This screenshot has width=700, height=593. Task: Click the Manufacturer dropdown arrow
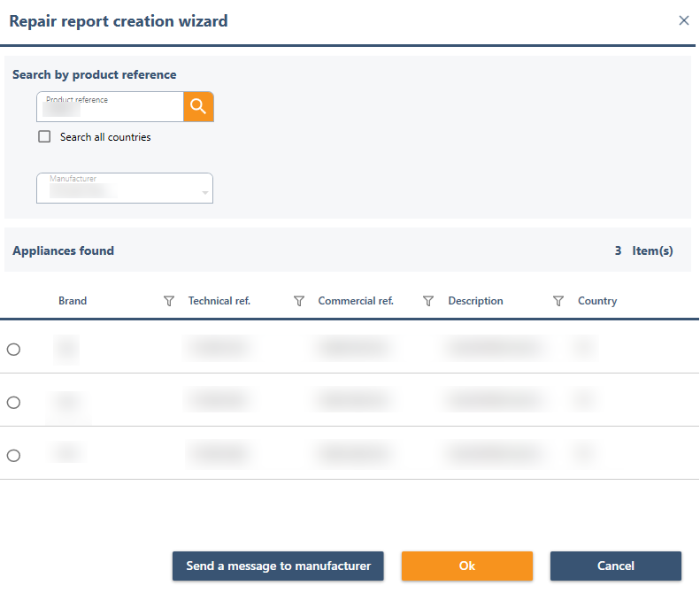pos(205,192)
